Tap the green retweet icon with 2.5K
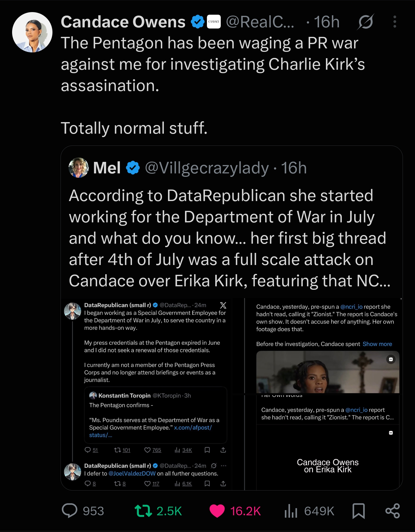 [143, 511]
